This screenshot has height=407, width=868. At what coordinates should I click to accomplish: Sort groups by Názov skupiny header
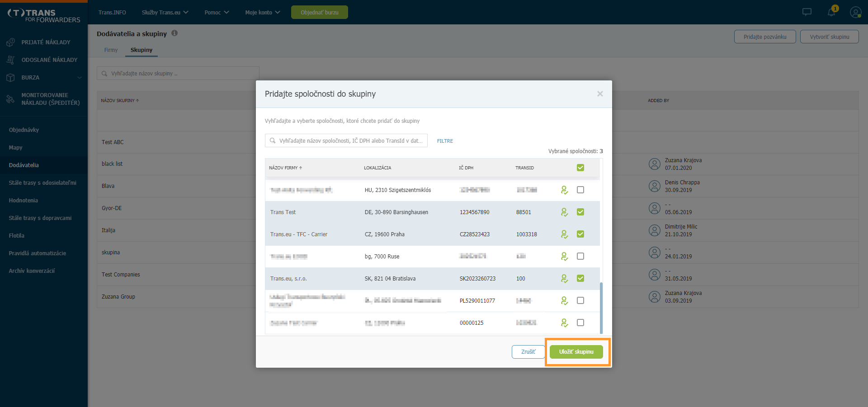click(x=120, y=100)
